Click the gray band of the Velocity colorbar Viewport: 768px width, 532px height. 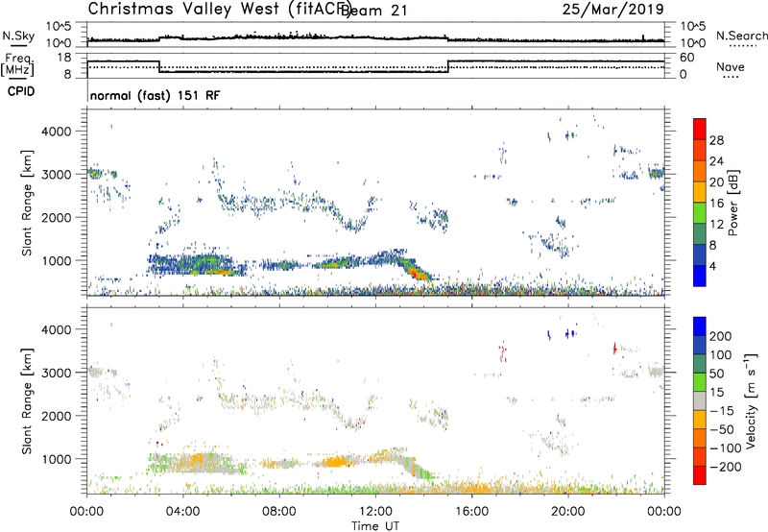(700, 400)
